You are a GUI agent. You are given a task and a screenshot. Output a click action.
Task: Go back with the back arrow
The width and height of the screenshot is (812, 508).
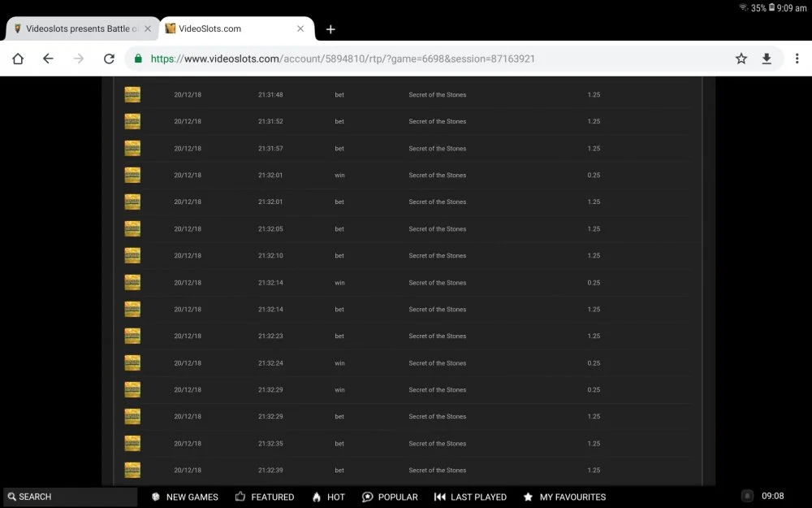(48, 59)
